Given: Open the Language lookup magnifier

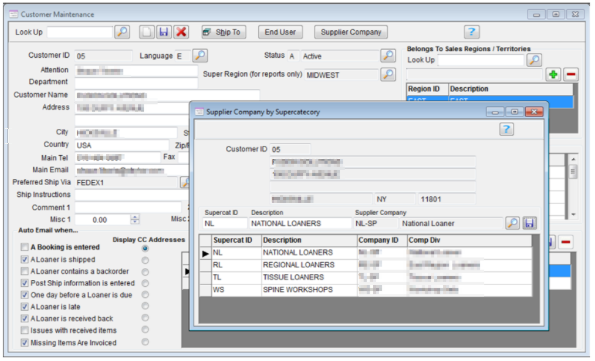Looking at the screenshot, I should [200, 56].
